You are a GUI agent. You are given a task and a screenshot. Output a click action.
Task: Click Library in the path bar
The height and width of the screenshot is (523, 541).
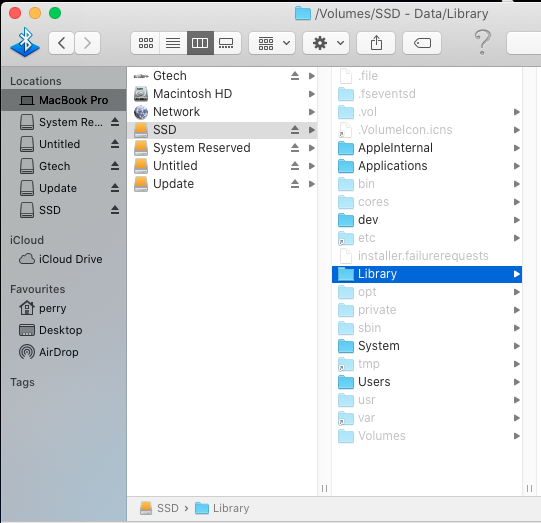pos(222,508)
